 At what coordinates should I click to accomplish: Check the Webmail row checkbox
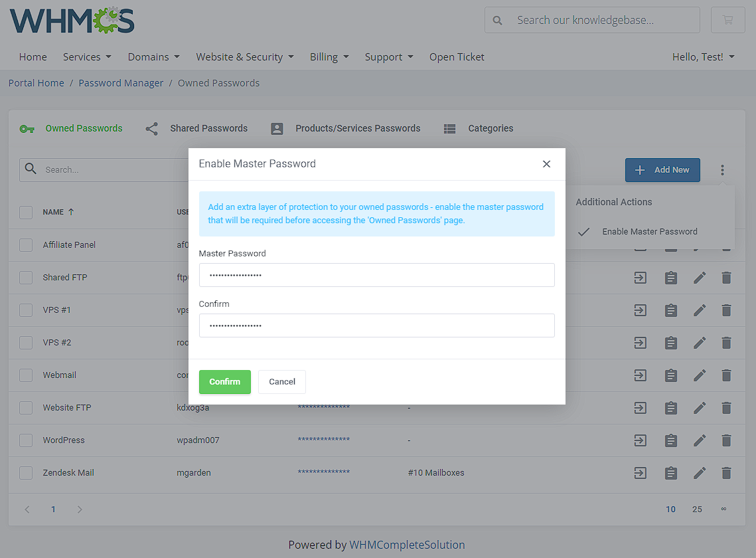[26, 375]
